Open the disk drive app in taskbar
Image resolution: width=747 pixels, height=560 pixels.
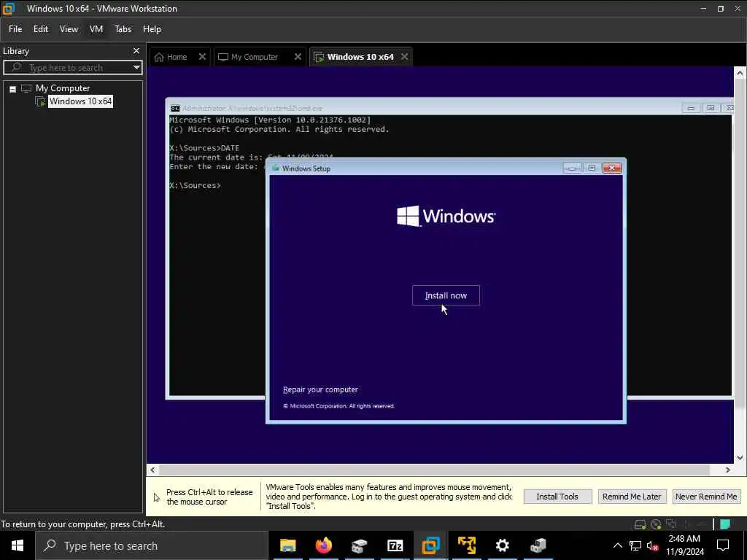[359, 545]
